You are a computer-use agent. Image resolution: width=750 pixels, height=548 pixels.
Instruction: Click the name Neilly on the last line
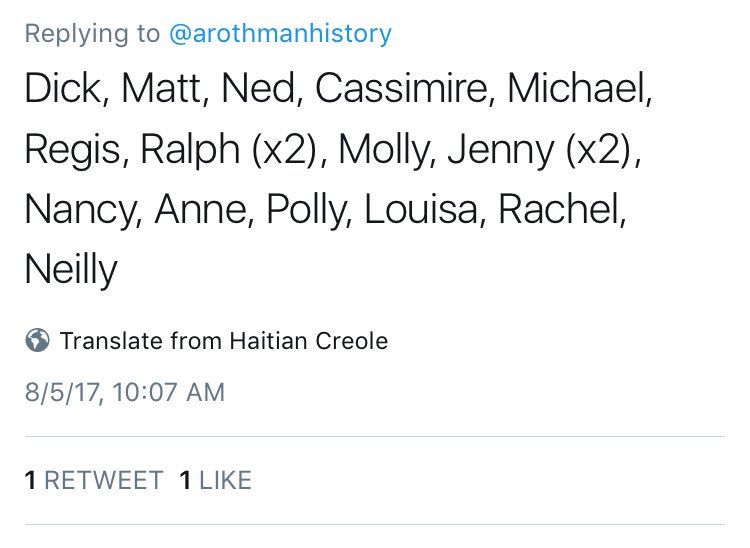[x=71, y=270]
